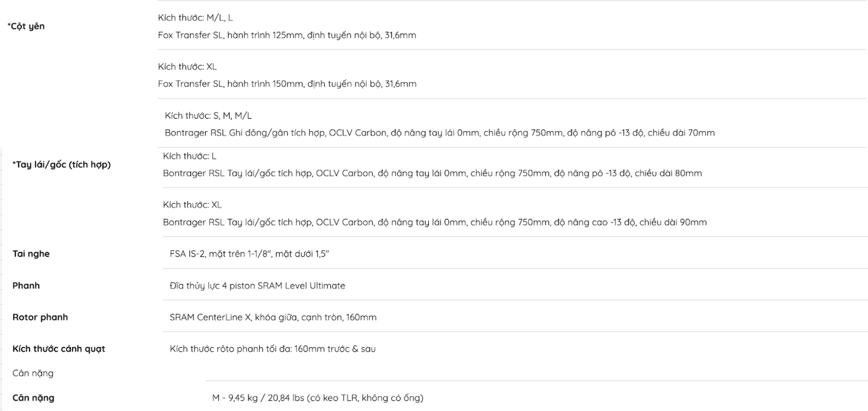Select the SRAM CenterLine X rotor text
Viewport: 868px width, 411px height.
[x=273, y=317]
